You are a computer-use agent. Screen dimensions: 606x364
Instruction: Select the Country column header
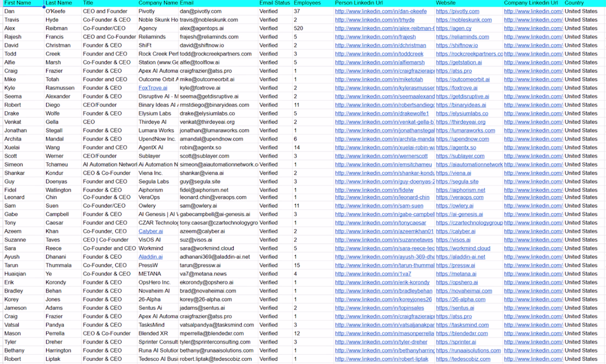click(x=584, y=3)
